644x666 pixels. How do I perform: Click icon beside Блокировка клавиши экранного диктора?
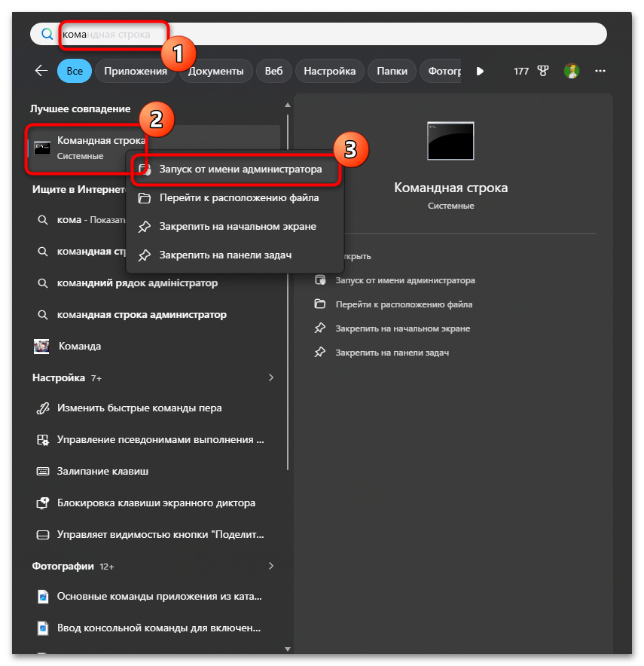coord(43,503)
